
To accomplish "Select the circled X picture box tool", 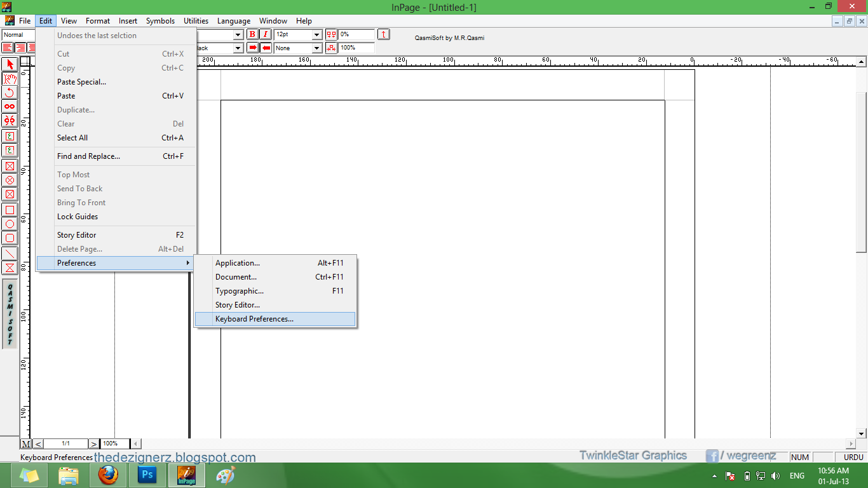I will pos(10,180).
